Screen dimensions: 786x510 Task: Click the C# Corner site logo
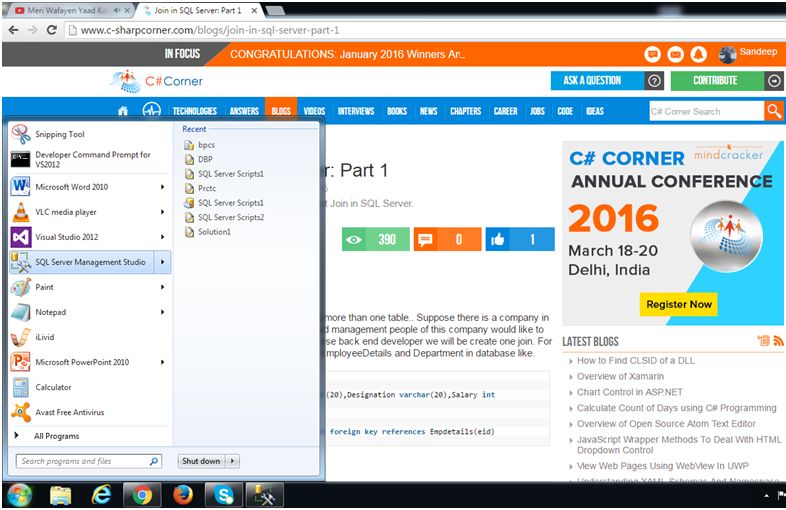pyautogui.click(x=156, y=81)
